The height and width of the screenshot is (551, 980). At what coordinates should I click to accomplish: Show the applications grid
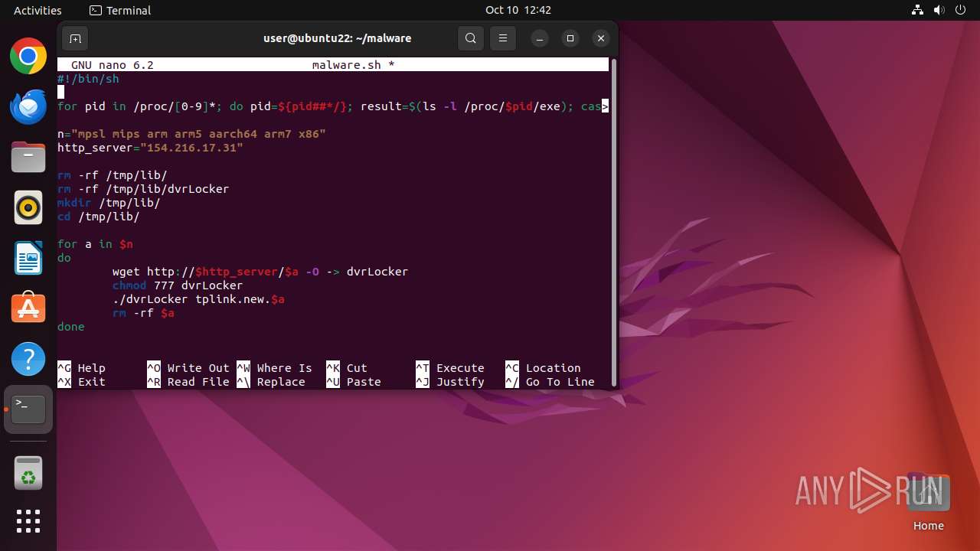[28, 521]
